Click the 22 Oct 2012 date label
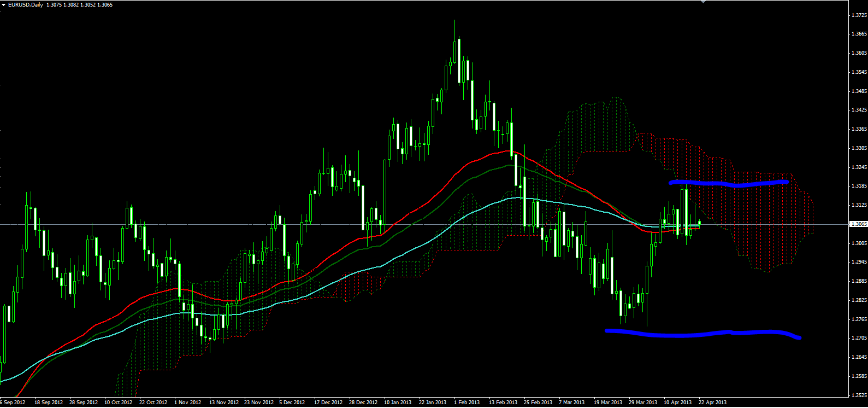This screenshot has height=408, width=868. [153, 403]
